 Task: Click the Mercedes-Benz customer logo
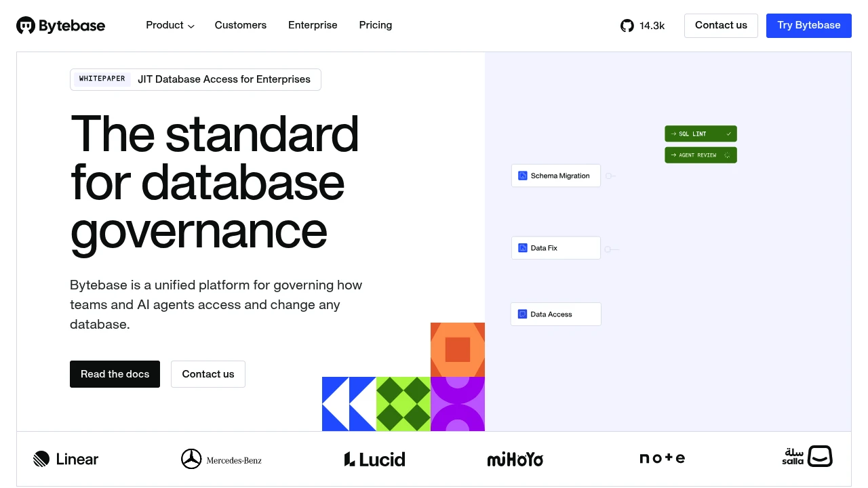pos(221,459)
